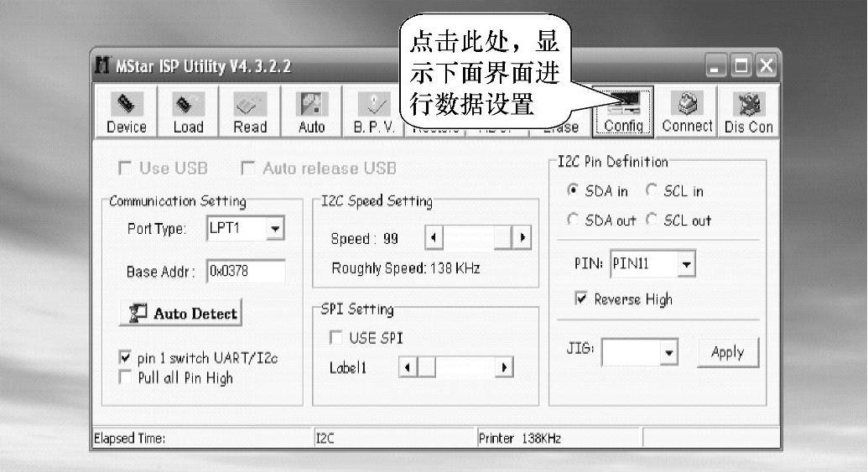Image resolution: width=868 pixels, height=472 pixels.
Task: Open the Device toolbar icon
Action: [126, 112]
